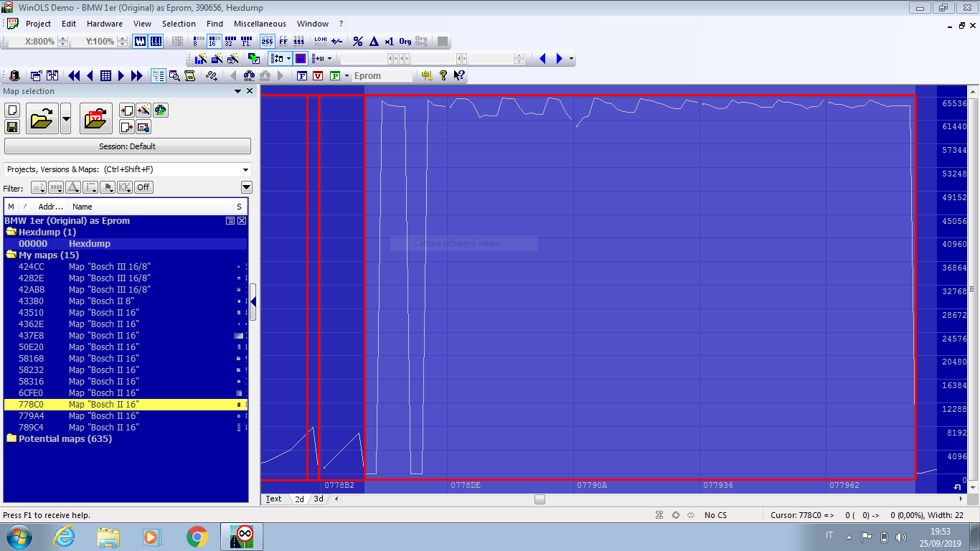Toggle the 8-bit data width icon

coord(196,42)
